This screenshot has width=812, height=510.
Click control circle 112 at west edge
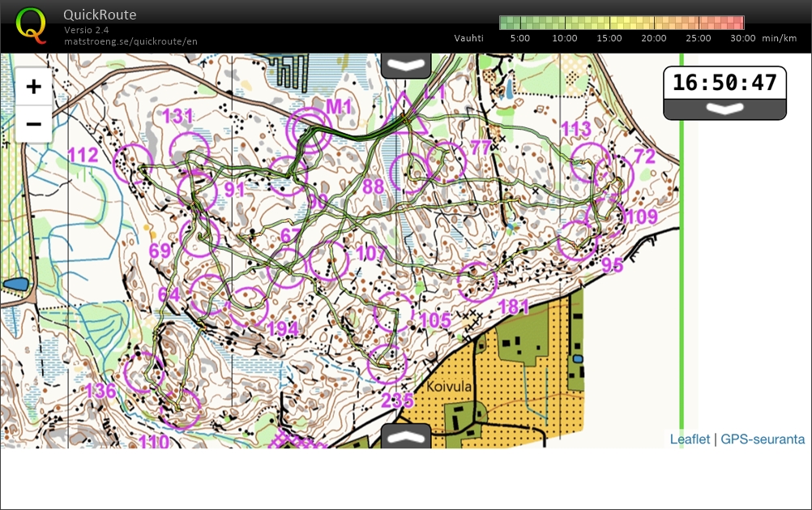pos(132,163)
